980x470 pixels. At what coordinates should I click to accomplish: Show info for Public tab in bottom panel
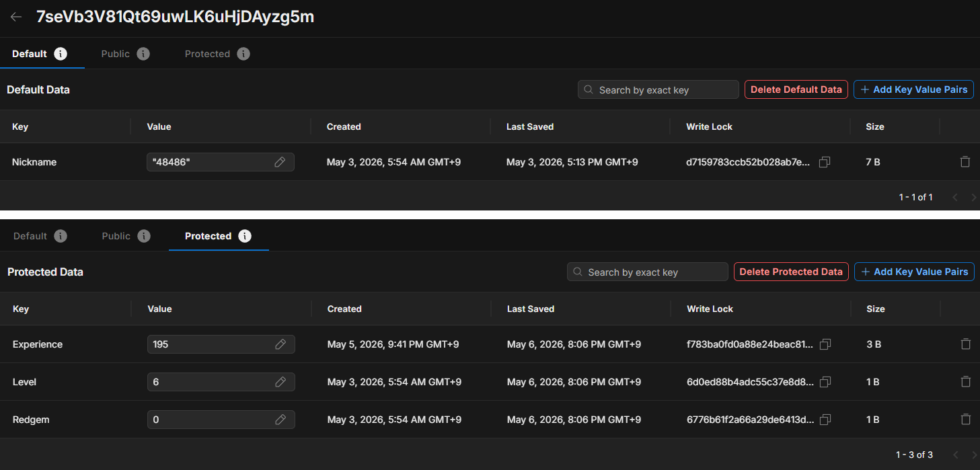(x=144, y=236)
